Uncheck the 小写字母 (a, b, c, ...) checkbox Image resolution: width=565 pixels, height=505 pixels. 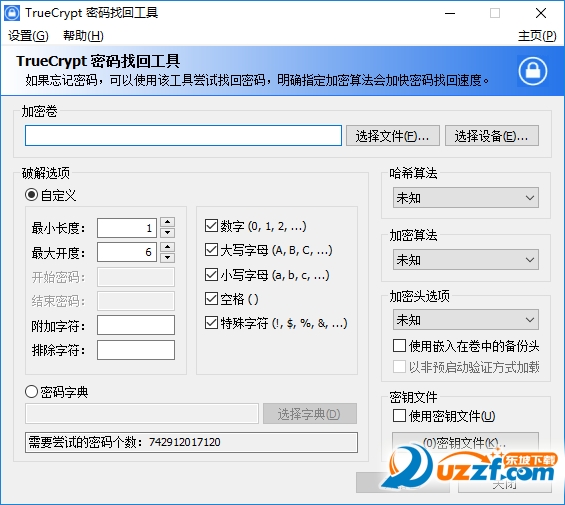(x=211, y=274)
